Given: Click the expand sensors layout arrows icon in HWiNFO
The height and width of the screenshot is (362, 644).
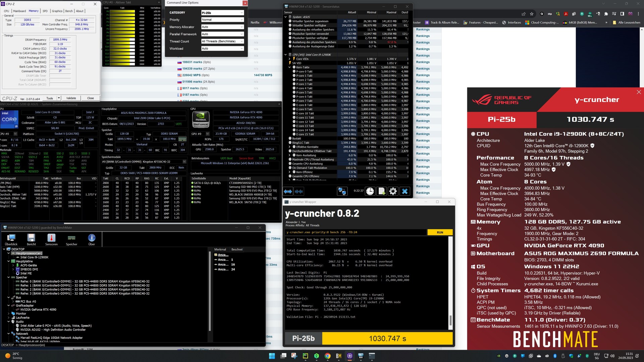Looking at the screenshot, I should click(x=288, y=191).
